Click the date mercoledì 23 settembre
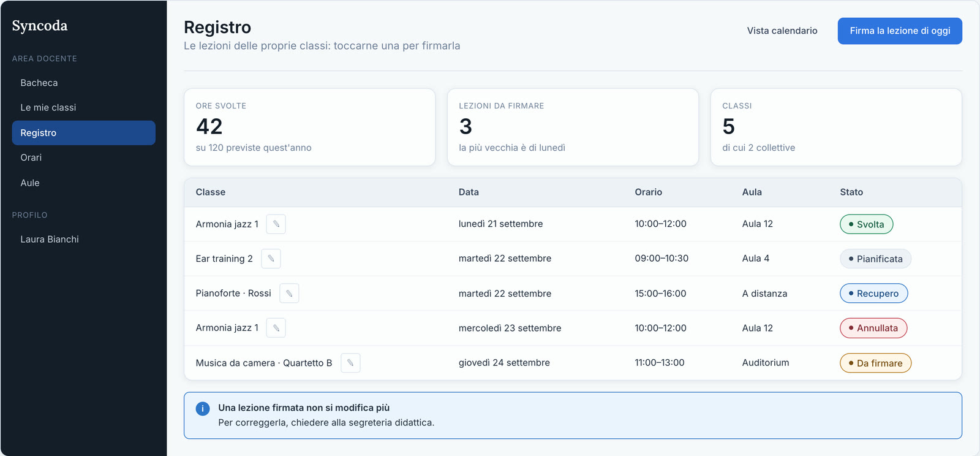 [x=510, y=328]
